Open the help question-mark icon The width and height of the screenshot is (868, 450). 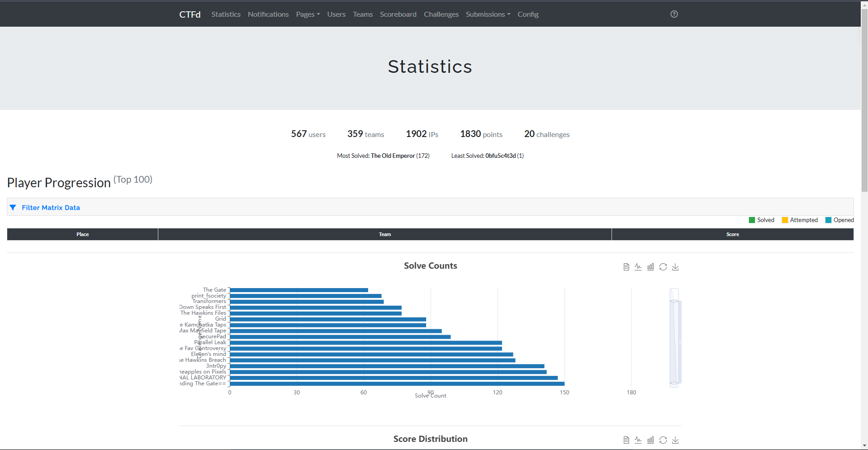(674, 14)
